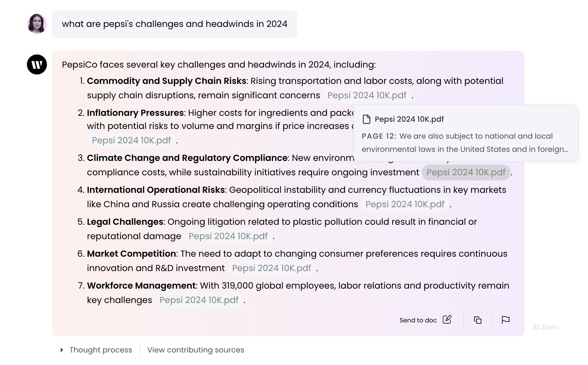Click the bold heading International Operational Risks
Viewport: 588px width, 365px height.
click(x=156, y=190)
